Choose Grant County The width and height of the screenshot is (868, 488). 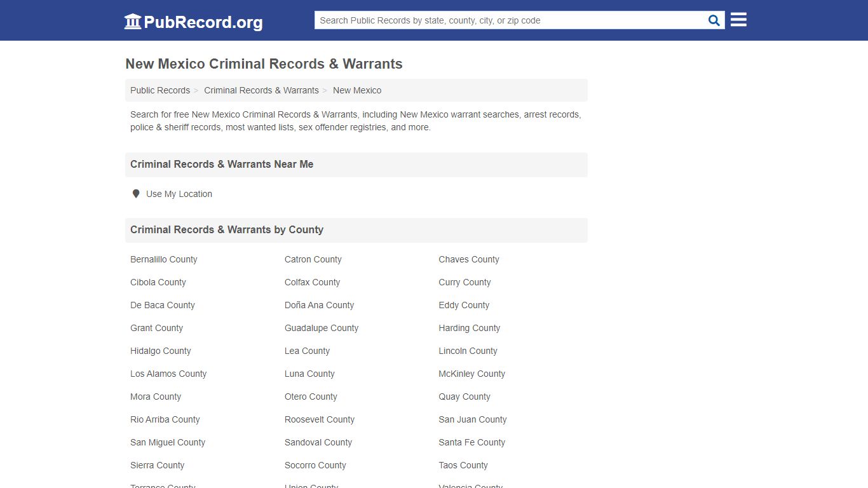point(156,328)
